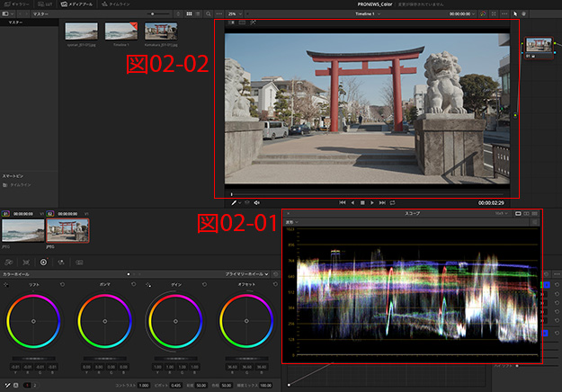
Task: Select the corrector node in node editor
Action: point(539,47)
